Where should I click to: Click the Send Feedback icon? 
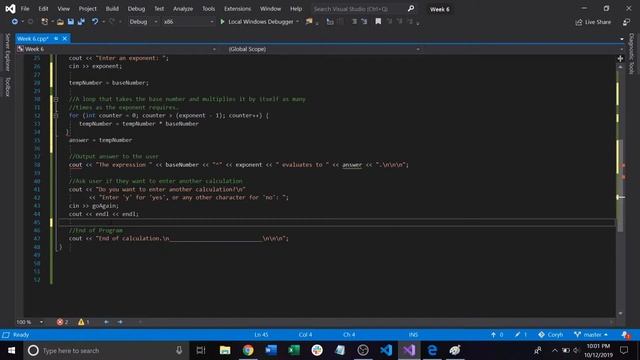[x=626, y=22]
